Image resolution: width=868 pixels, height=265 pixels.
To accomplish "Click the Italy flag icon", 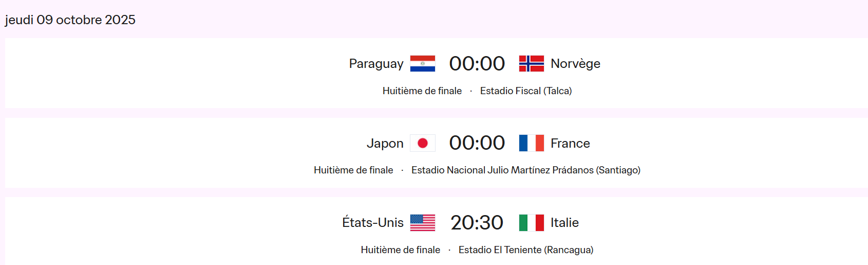I will (x=531, y=223).
